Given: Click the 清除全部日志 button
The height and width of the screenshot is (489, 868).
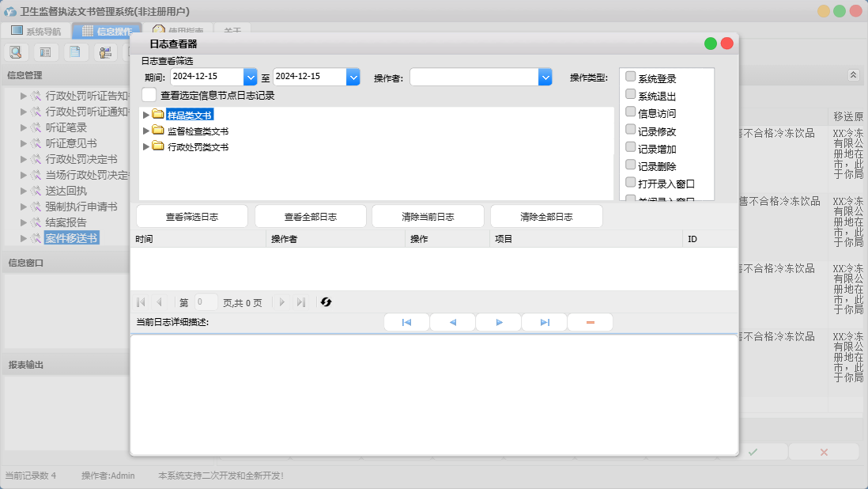Looking at the screenshot, I should pos(546,217).
